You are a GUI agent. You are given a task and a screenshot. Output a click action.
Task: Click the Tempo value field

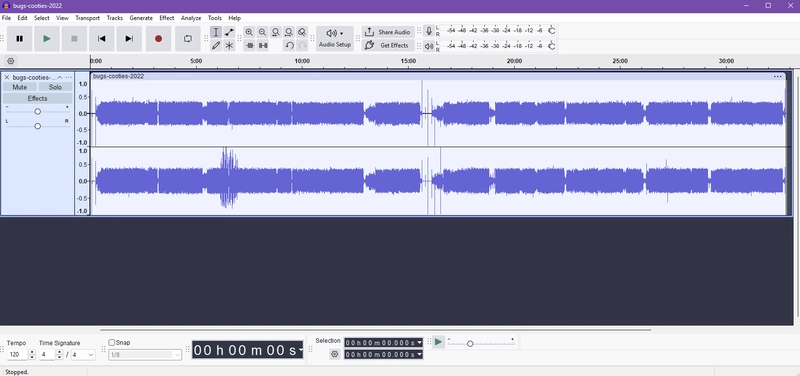(17, 354)
